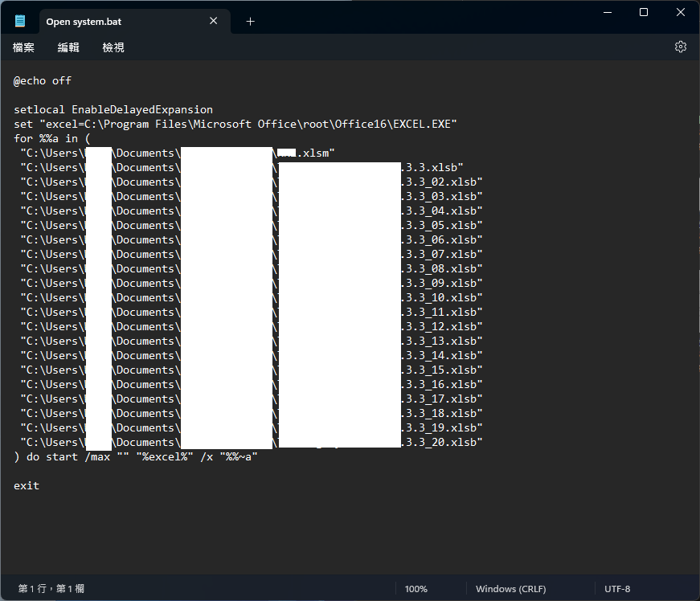Click the line ending in .3.3_10.xlsb"
The width and height of the screenshot is (700, 601).
pyautogui.click(x=252, y=297)
